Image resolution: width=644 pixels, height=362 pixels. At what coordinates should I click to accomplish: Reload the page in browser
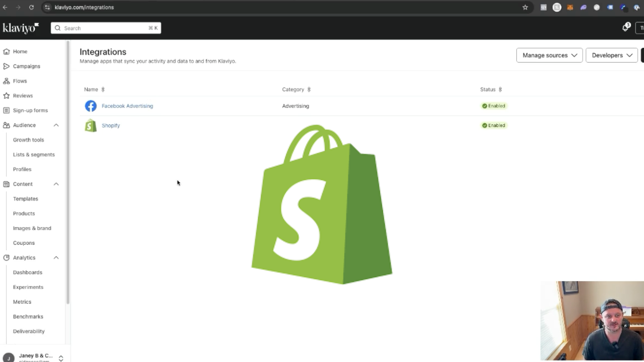31,8
